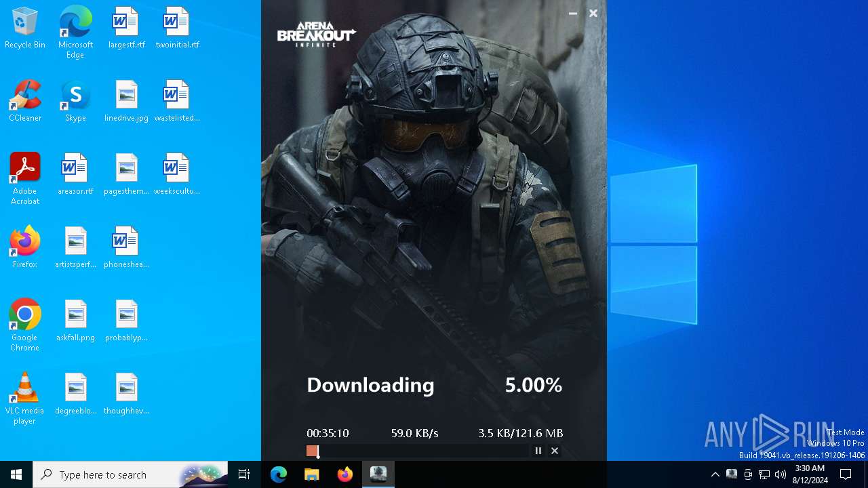
Task: Open the network status tray icon
Action: click(x=764, y=474)
